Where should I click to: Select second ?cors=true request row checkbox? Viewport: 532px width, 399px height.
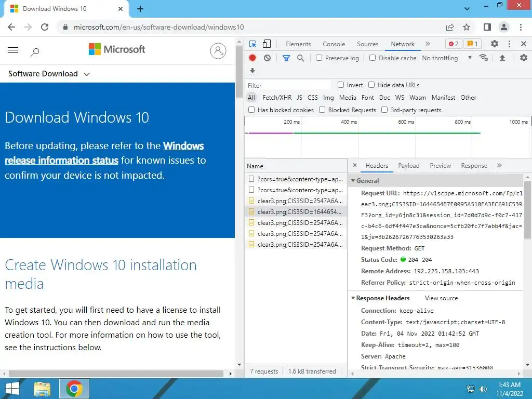click(251, 190)
